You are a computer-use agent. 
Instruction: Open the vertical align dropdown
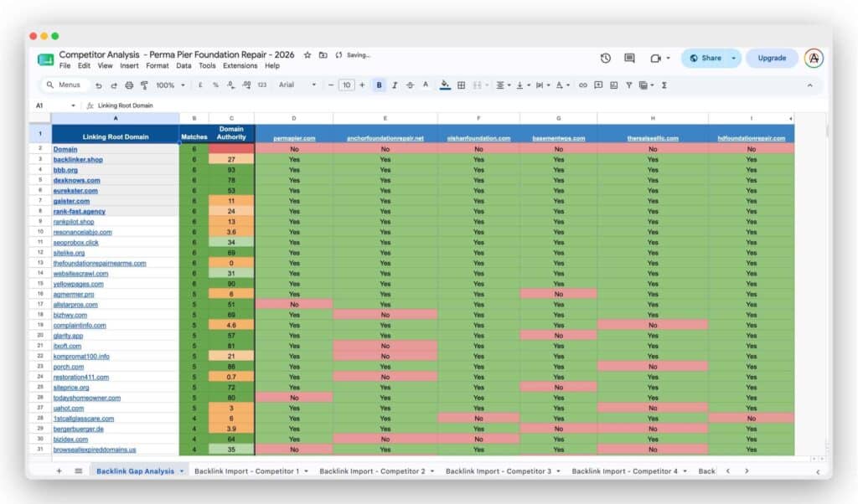coord(523,85)
